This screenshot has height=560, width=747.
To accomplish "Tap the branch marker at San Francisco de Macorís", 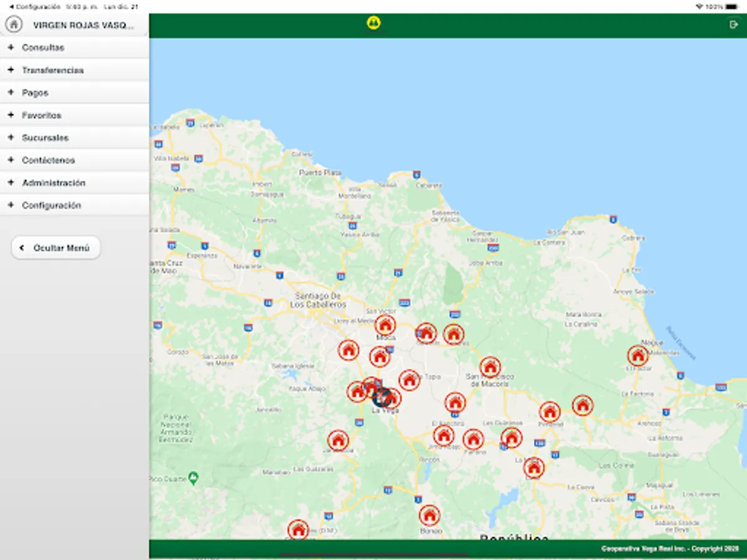I will pyautogui.click(x=490, y=367).
